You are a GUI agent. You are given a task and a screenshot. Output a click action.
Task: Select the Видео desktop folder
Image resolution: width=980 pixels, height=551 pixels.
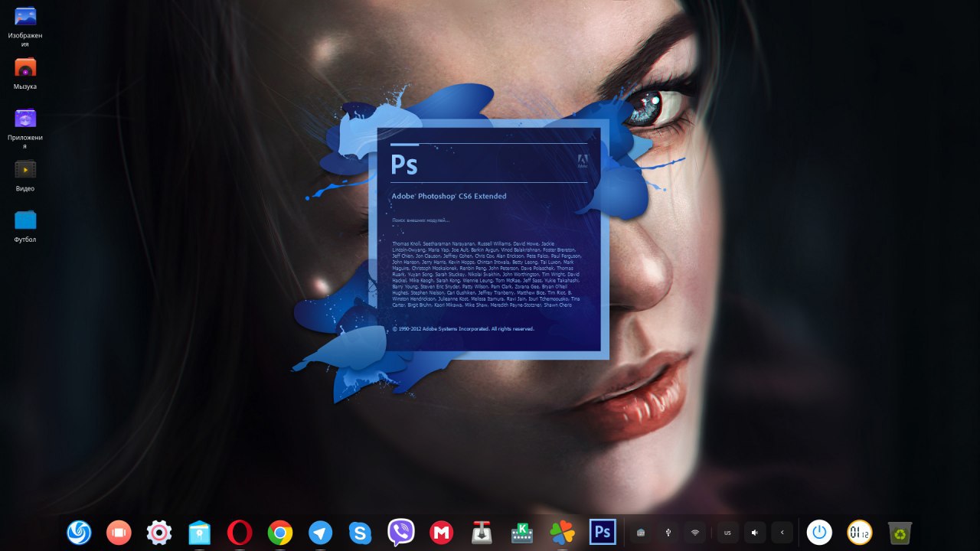point(25,175)
